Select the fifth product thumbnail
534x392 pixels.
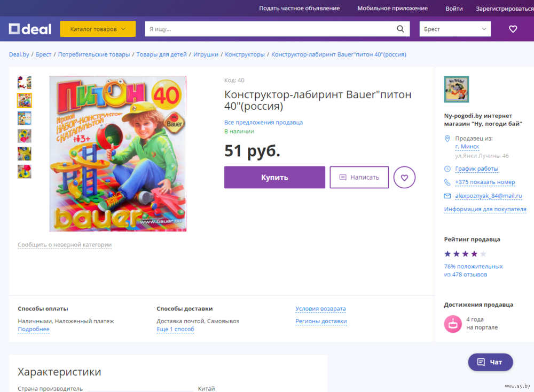pos(25,154)
